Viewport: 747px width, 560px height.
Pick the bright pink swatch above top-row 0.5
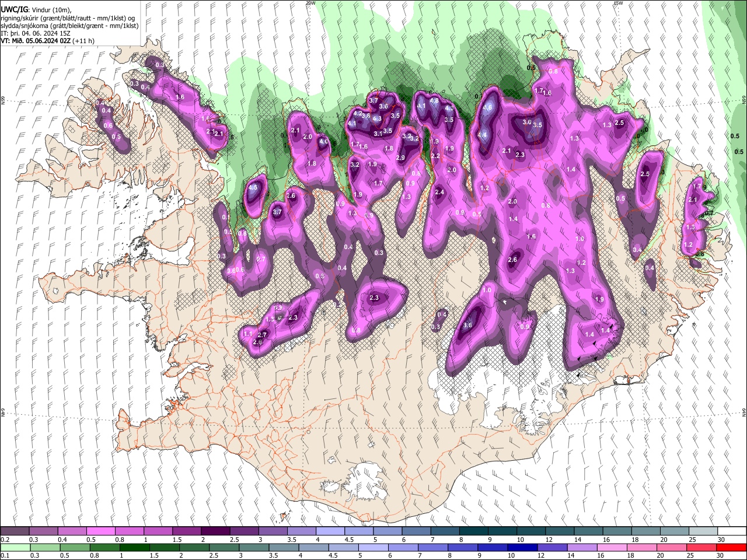[x=100, y=531]
